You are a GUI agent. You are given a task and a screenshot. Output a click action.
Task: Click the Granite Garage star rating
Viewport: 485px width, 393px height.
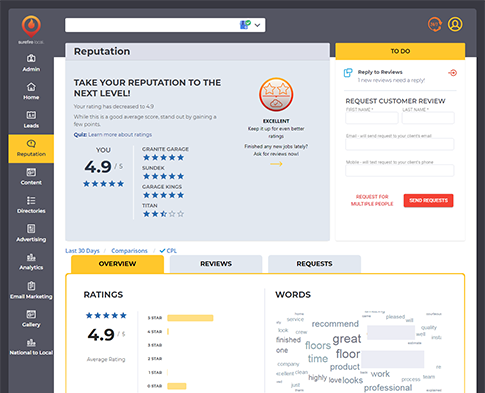[163, 158]
